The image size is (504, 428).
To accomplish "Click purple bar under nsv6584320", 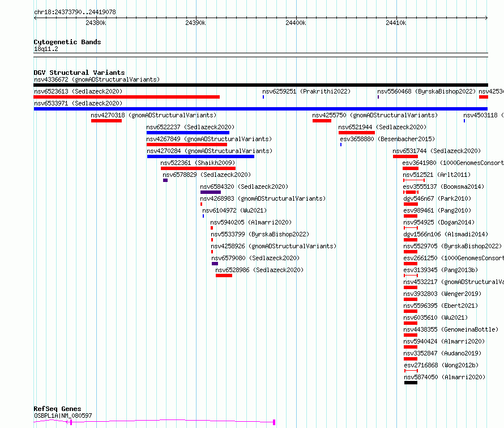I will [x=211, y=192].
